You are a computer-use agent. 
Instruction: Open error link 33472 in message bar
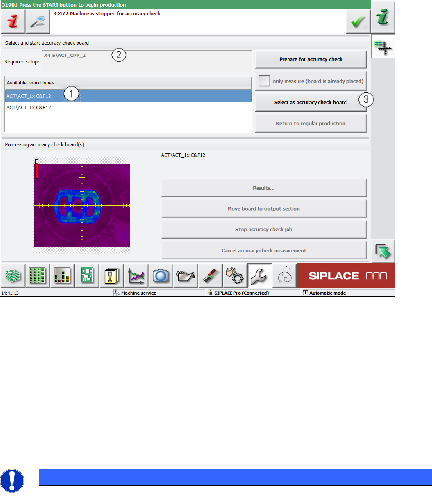click(x=60, y=13)
